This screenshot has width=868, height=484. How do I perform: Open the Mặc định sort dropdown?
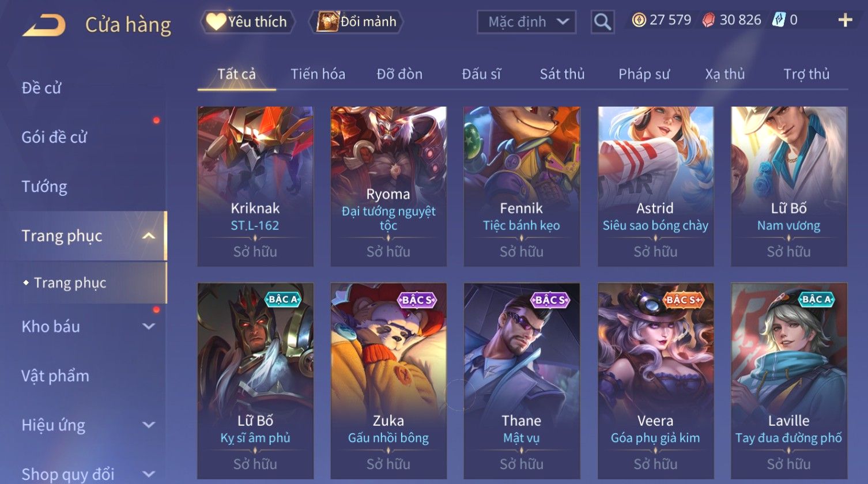[x=526, y=22]
